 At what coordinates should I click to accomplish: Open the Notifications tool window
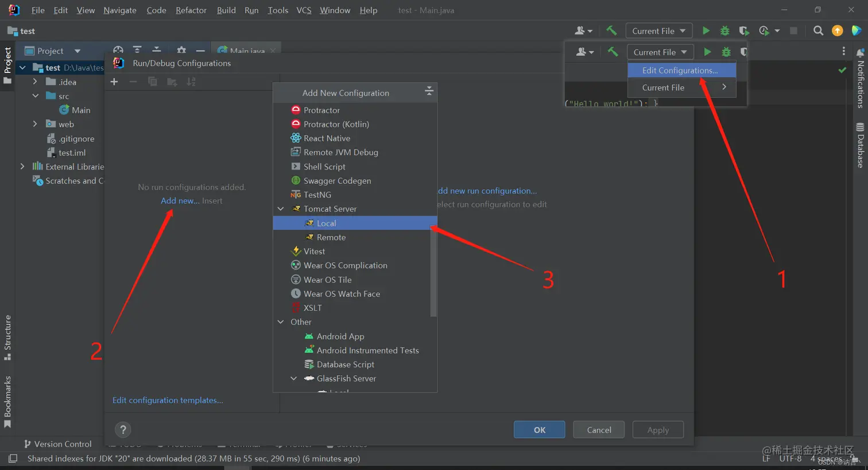click(x=860, y=79)
